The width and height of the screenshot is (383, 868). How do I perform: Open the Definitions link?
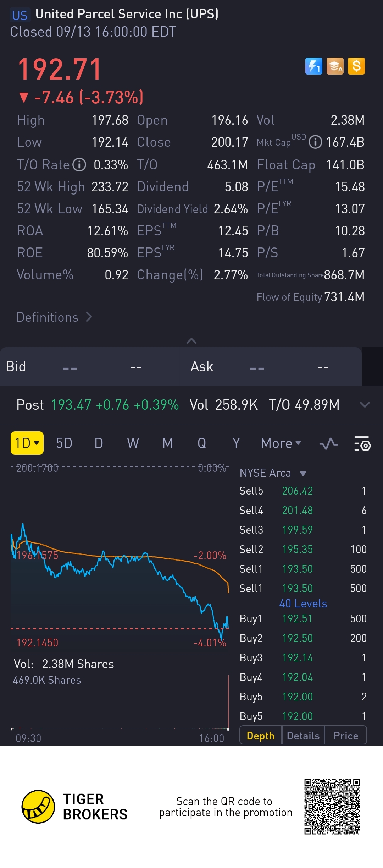click(x=54, y=317)
